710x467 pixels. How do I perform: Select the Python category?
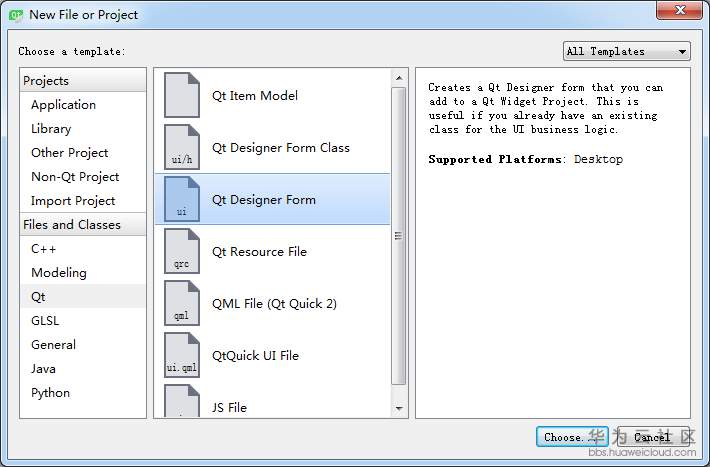[50, 393]
